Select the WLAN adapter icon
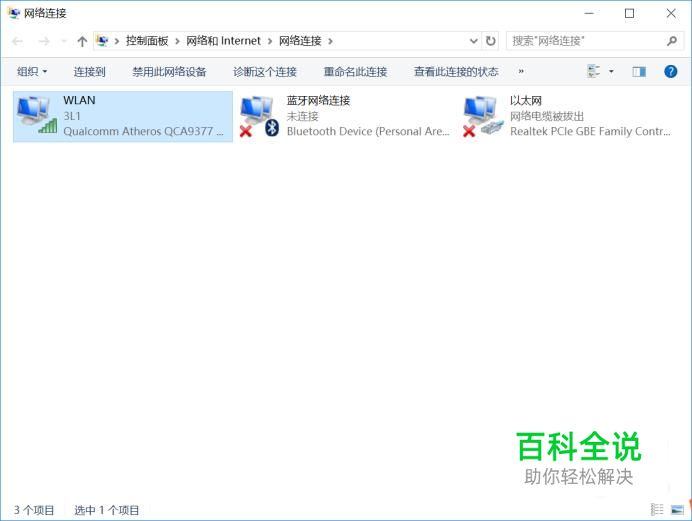This screenshot has width=692, height=521. (37, 116)
